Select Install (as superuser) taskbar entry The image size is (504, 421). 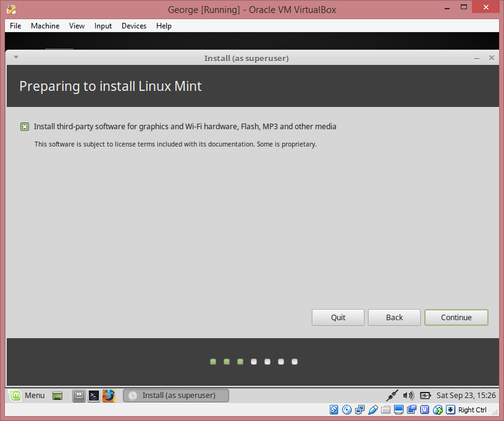coord(176,396)
